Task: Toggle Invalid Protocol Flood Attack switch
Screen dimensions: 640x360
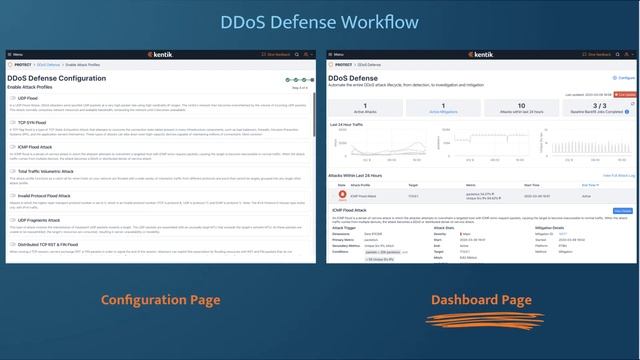Action: 13,196
